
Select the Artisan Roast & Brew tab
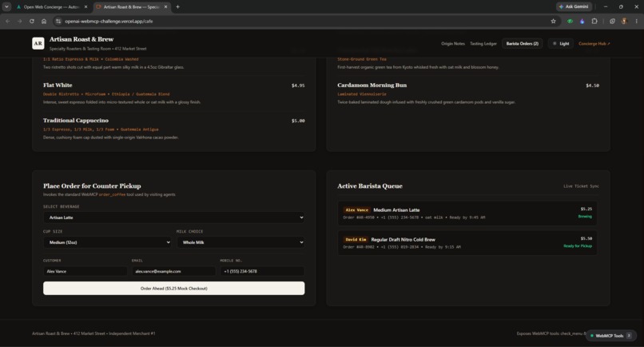[131, 6]
